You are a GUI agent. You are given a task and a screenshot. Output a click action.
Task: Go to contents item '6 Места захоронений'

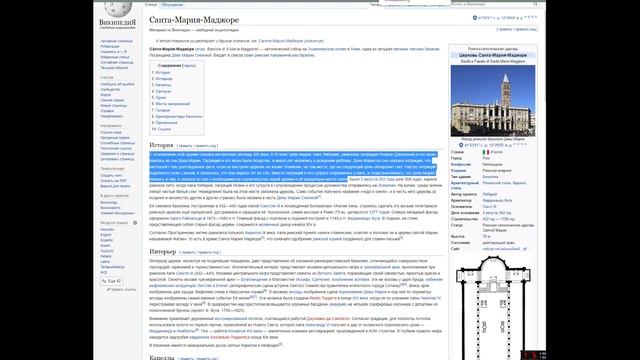[x=171, y=104]
